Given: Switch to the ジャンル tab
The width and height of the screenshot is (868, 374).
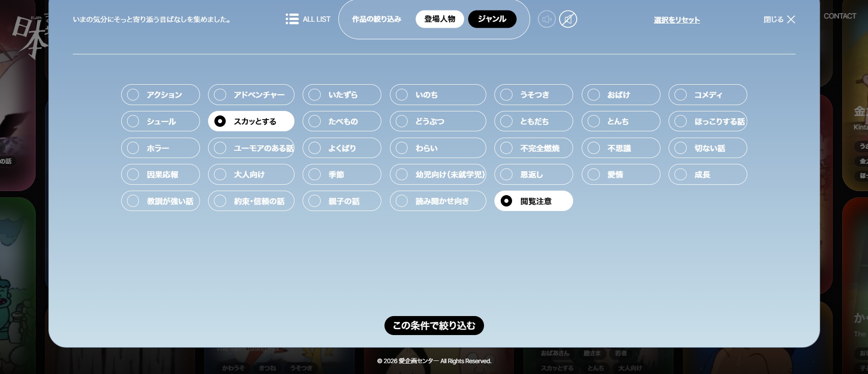Looking at the screenshot, I should 492,19.
